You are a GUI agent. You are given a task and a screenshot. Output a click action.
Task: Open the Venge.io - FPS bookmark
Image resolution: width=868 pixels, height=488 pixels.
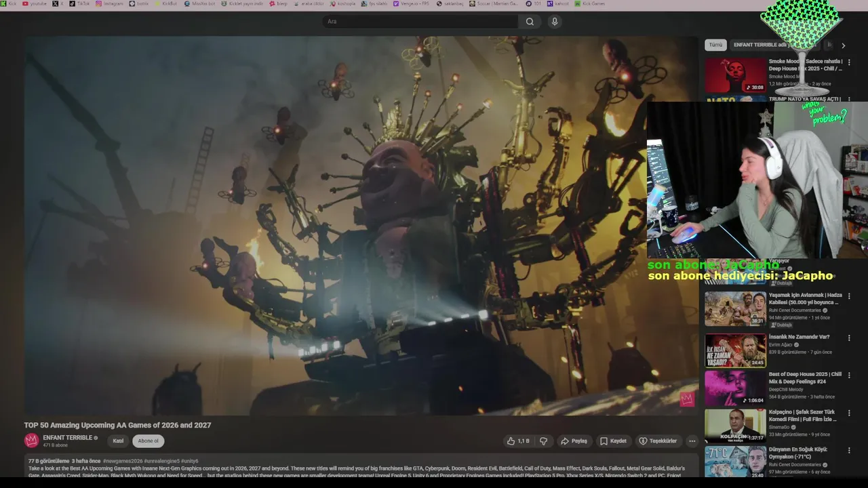412,3
